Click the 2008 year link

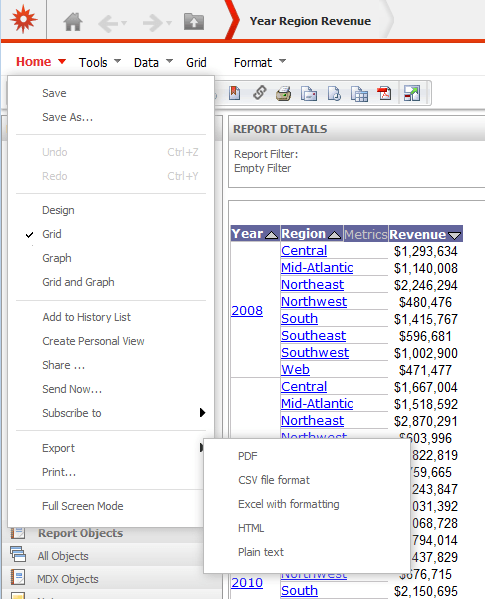(247, 311)
